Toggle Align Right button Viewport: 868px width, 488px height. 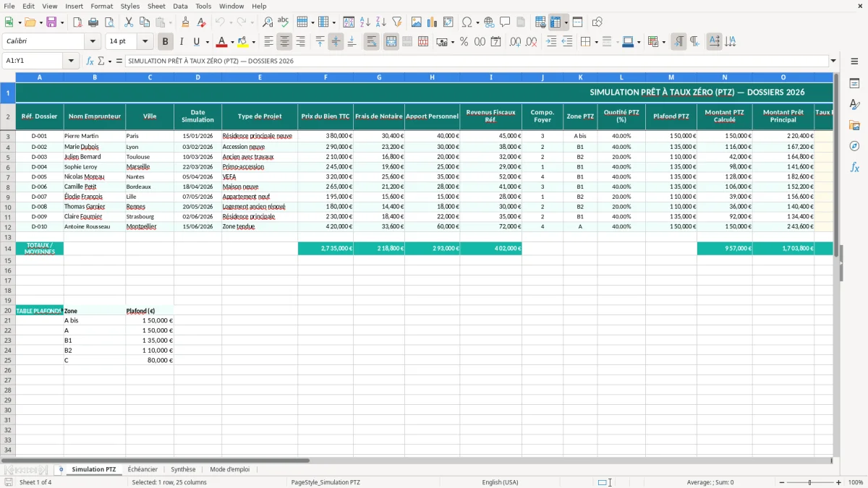click(x=300, y=42)
